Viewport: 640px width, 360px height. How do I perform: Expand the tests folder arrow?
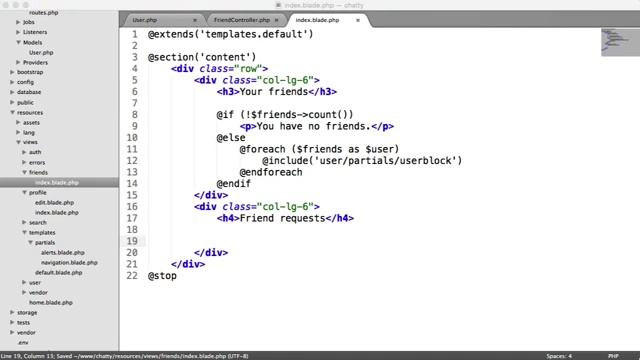coord(12,322)
